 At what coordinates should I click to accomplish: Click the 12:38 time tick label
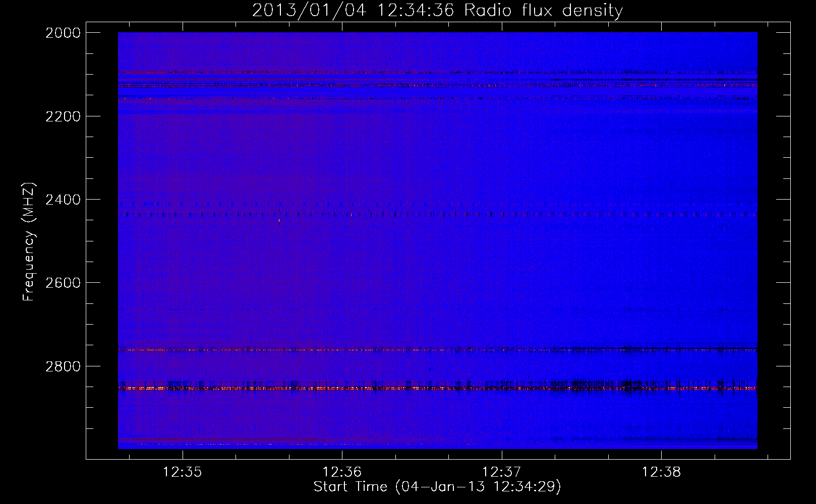pos(661,472)
